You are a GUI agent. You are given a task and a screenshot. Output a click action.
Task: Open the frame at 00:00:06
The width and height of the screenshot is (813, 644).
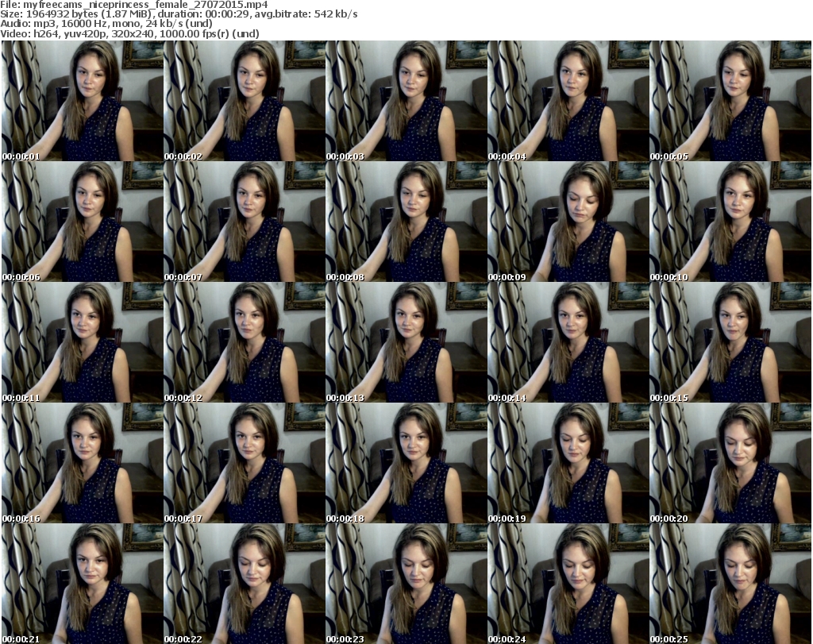83,222
